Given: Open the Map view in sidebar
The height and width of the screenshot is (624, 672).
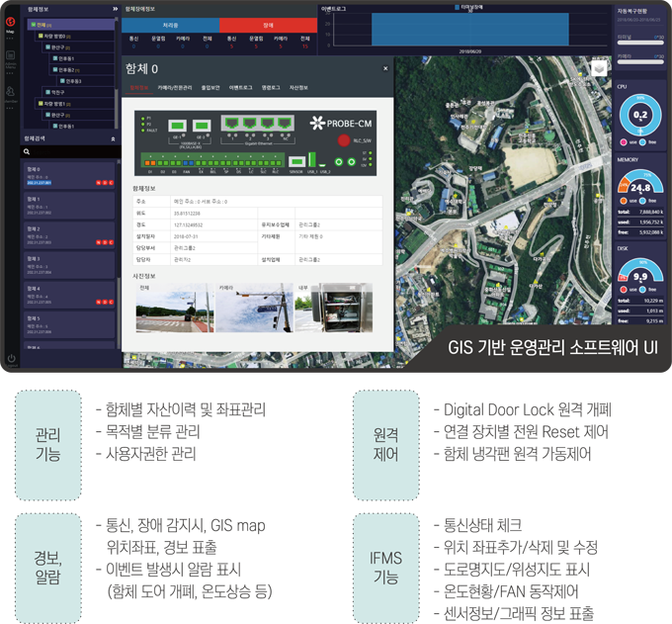Looking at the screenshot, I should [x=10, y=23].
